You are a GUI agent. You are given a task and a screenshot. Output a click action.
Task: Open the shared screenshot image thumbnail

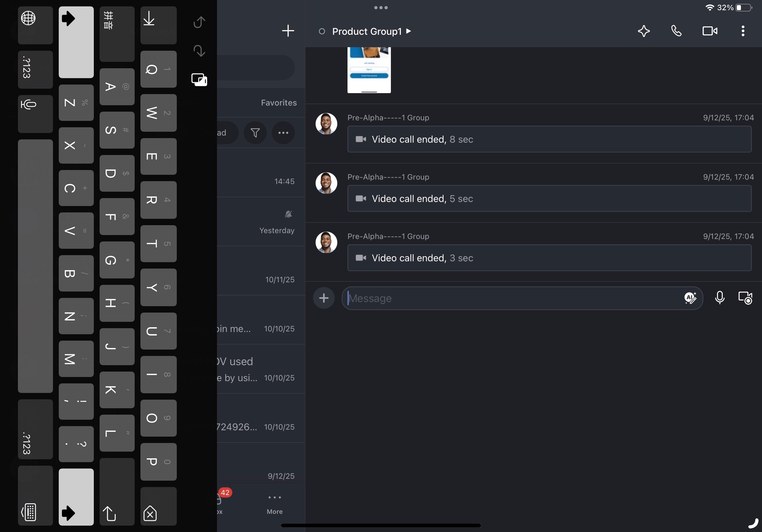[x=369, y=70]
